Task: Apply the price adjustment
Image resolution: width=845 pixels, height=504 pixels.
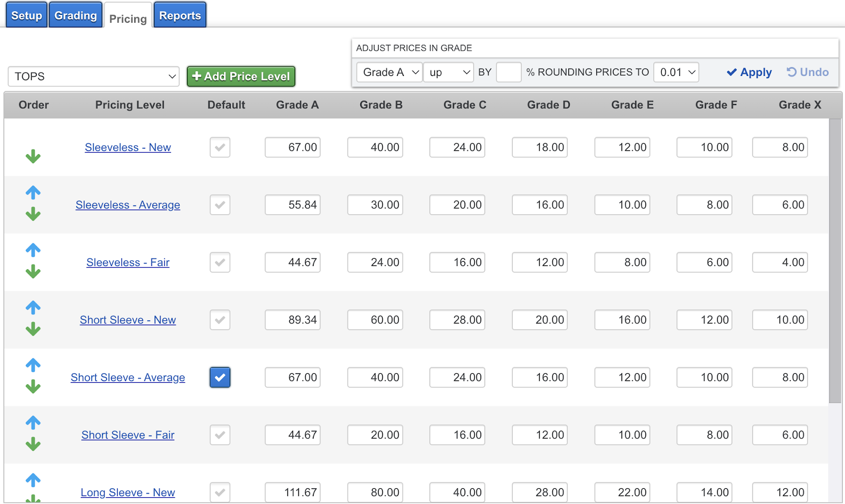Action: tap(749, 72)
